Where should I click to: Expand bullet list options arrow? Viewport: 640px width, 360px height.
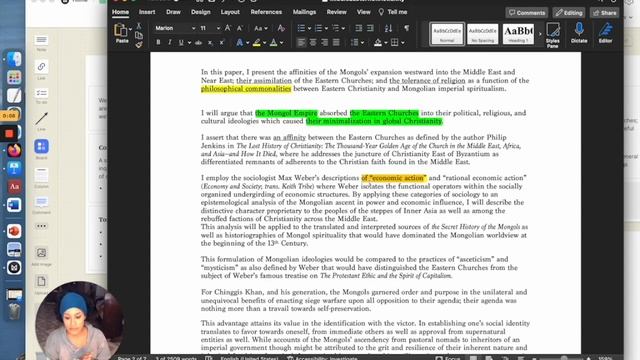point(309,29)
